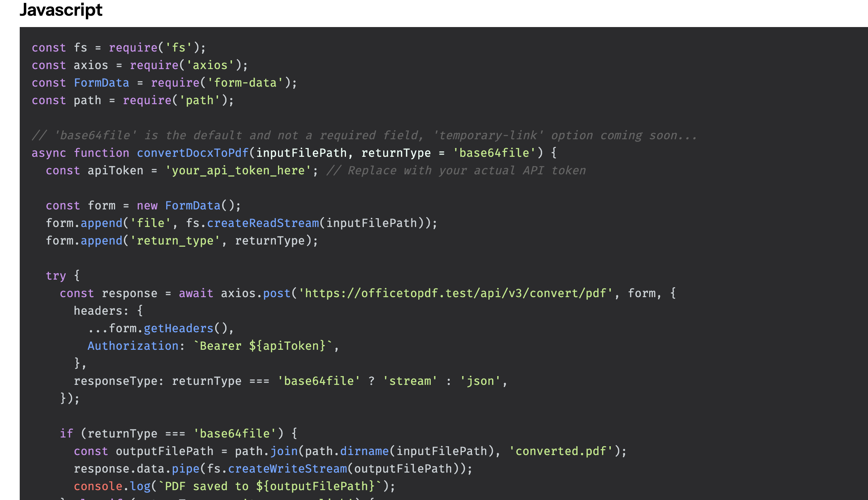This screenshot has height=500, width=868.
Task: Click the response.data.pipe createWriteStream line
Action: click(273, 469)
